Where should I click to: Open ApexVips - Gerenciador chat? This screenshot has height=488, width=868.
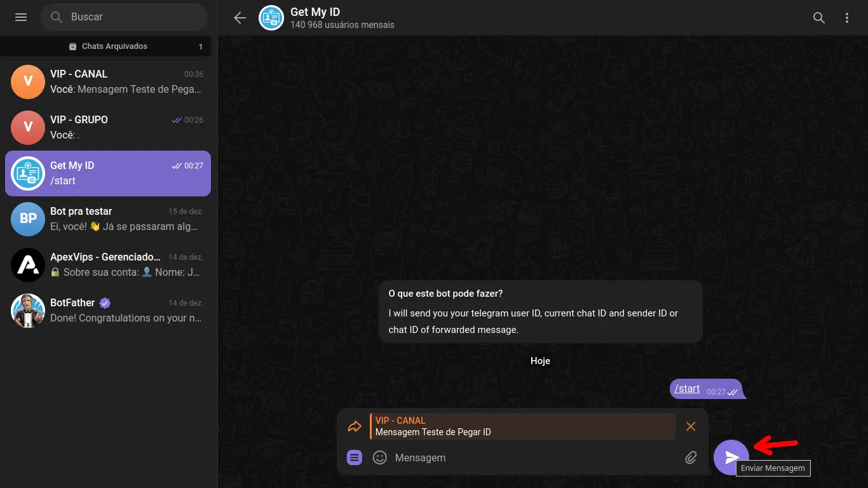[x=108, y=265]
